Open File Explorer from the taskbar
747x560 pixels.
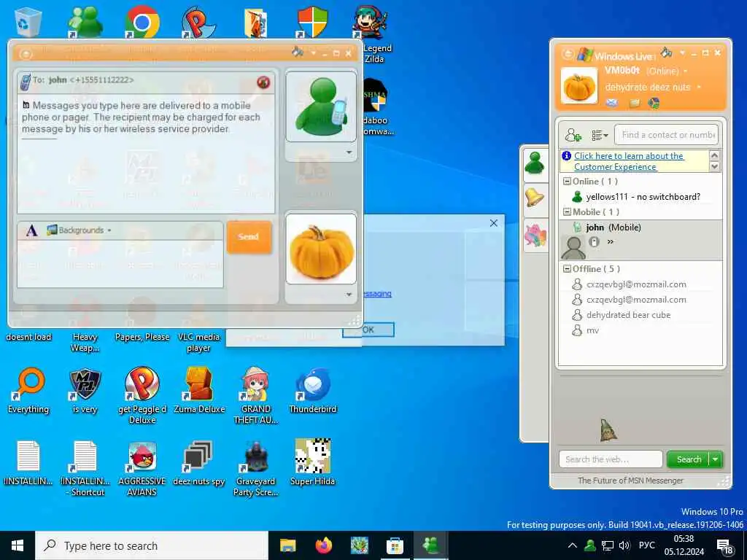[287, 545]
